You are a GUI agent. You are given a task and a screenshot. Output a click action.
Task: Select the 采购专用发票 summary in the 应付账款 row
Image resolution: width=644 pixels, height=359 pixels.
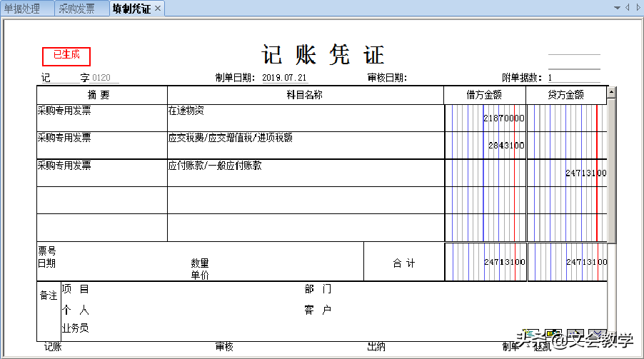click(102, 173)
